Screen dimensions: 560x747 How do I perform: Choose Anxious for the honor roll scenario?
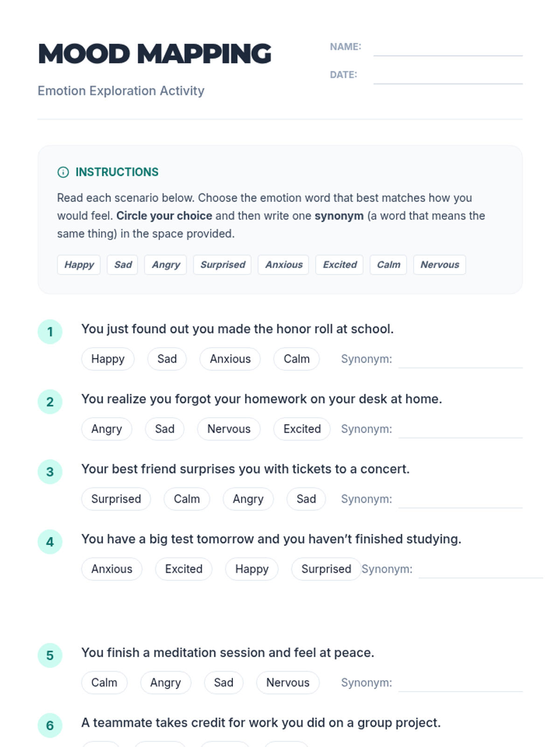(x=230, y=359)
